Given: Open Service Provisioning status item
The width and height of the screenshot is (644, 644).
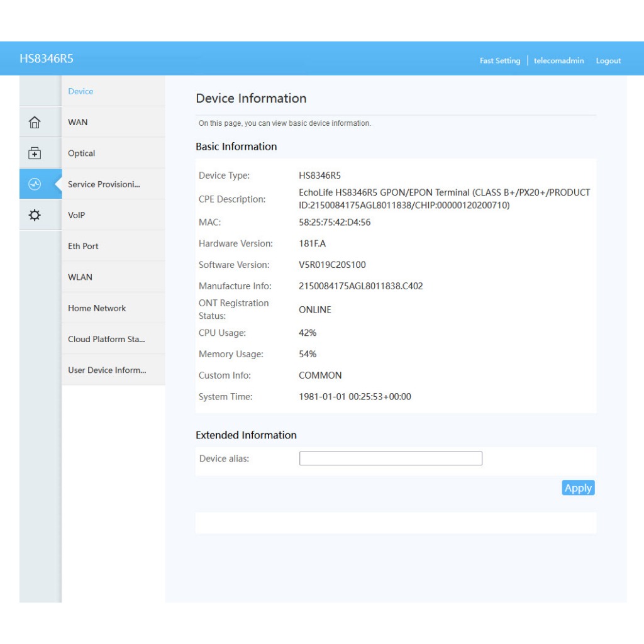Looking at the screenshot, I should click(104, 184).
